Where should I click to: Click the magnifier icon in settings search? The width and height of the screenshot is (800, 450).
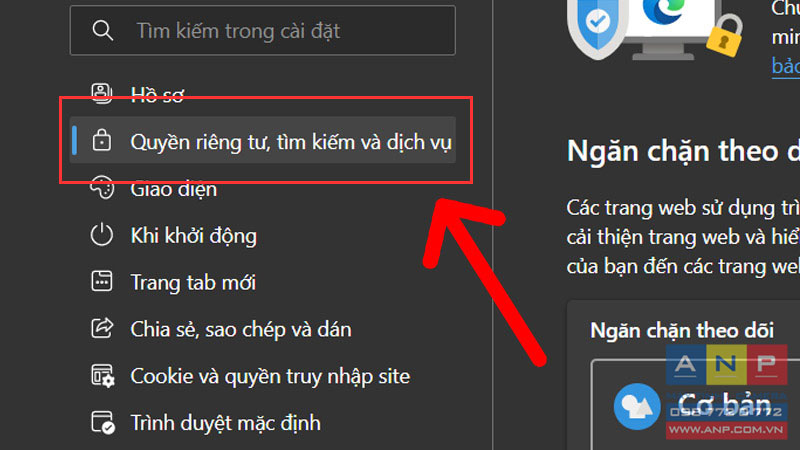[x=102, y=31]
